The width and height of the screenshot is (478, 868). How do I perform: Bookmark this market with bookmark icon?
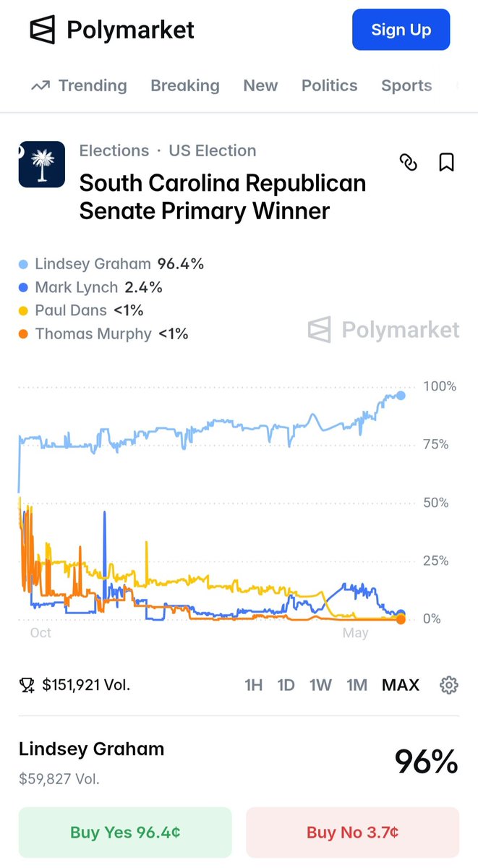point(447,162)
